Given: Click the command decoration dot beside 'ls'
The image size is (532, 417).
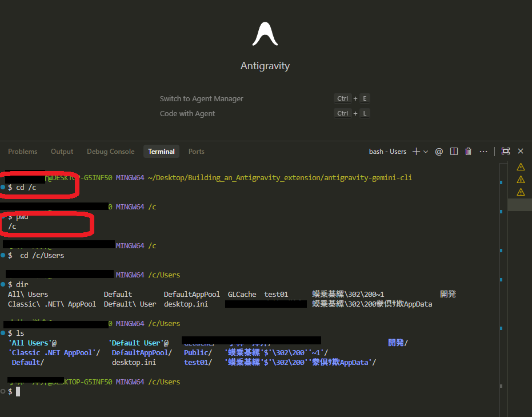Looking at the screenshot, I should point(3,333).
